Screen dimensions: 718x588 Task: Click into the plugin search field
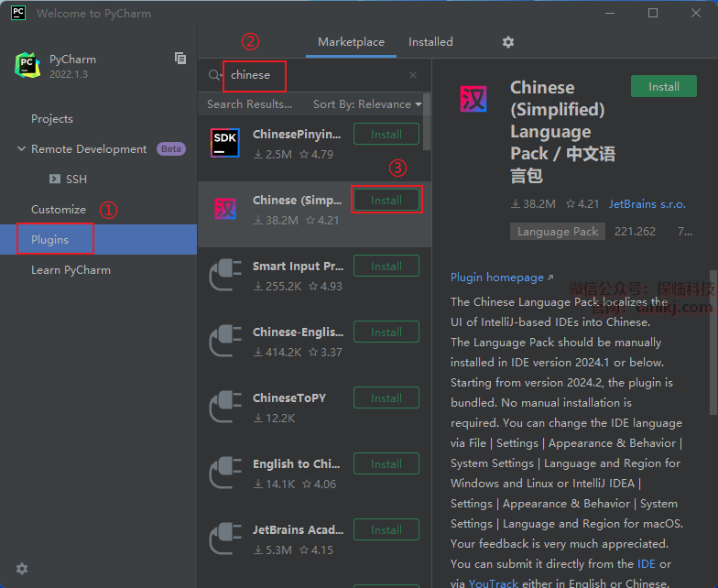pyautogui.click(x=316, y=75)
